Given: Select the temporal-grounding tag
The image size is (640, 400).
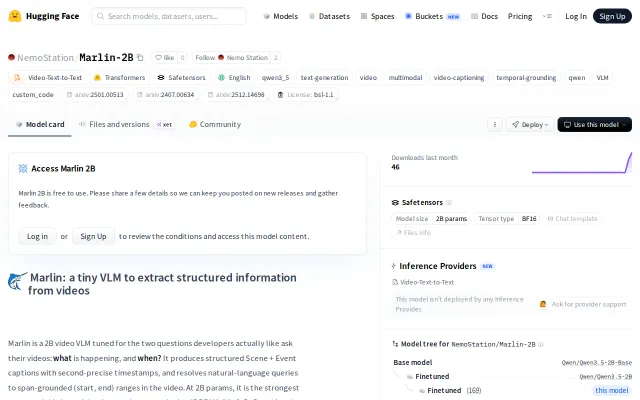Looking at the screenshot, I should tap(526, 78).
